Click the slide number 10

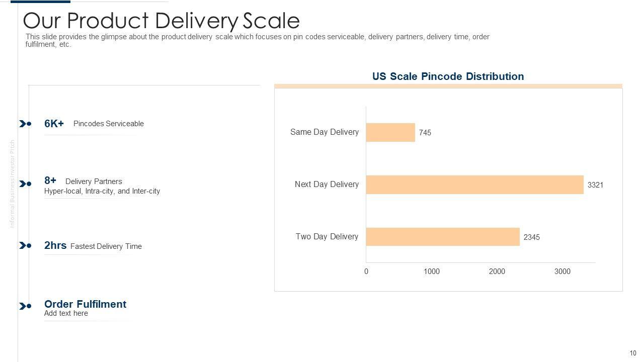[633, 353]
